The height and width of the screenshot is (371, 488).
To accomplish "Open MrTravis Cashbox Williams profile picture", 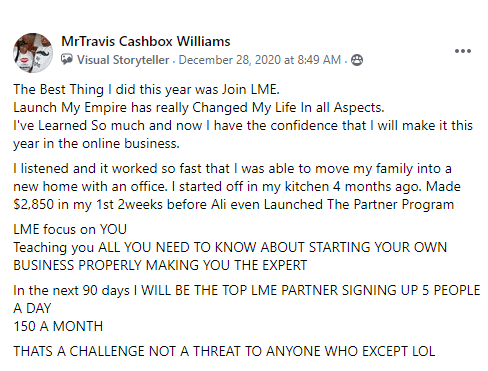I will (33, 53).
